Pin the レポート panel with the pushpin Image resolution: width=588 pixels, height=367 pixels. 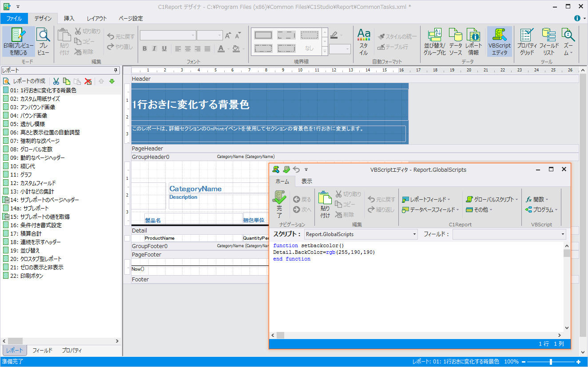(116, 70)
